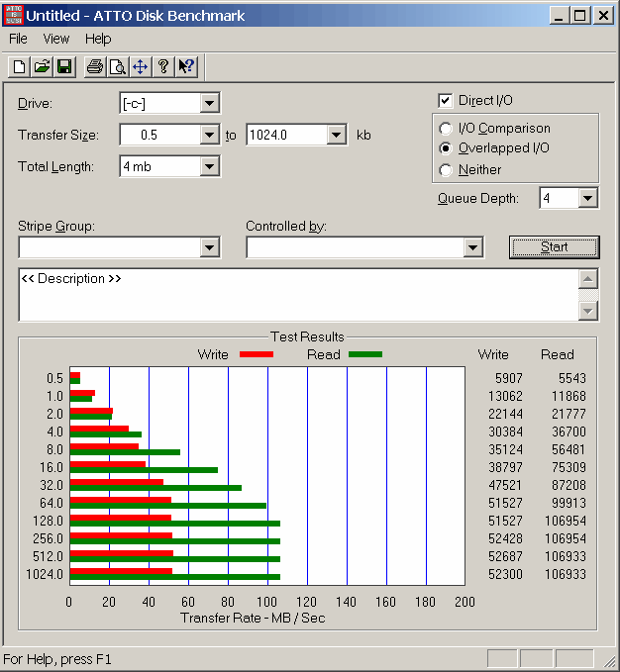This screenshot has width=620, height=672.
Task: Open the View menu
Action: pos(56,39)
